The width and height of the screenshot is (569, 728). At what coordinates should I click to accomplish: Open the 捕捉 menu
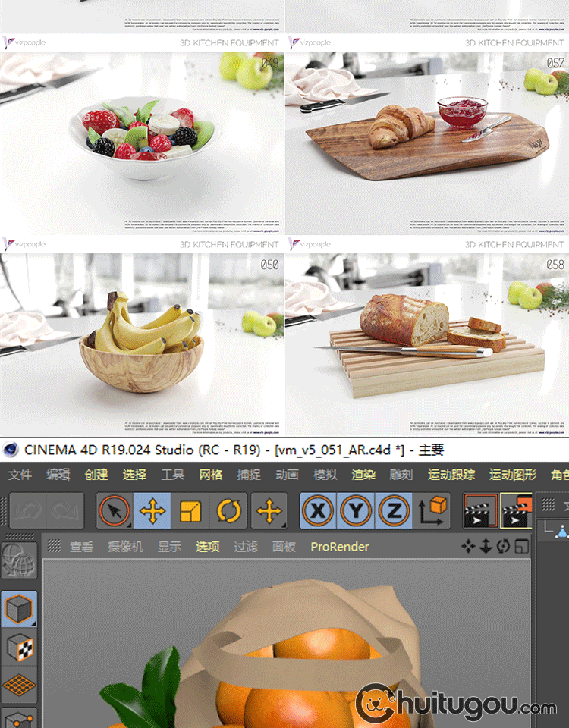(249, 475)
